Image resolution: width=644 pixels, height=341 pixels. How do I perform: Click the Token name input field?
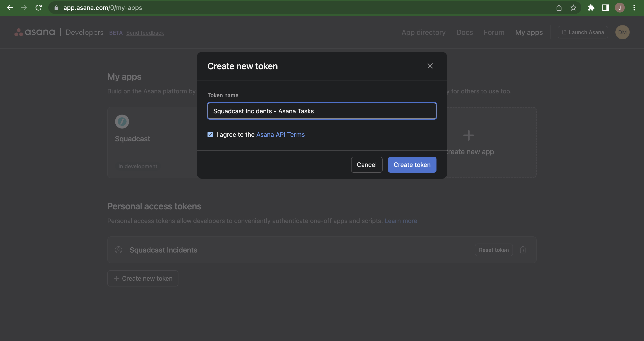coord(322,111)
